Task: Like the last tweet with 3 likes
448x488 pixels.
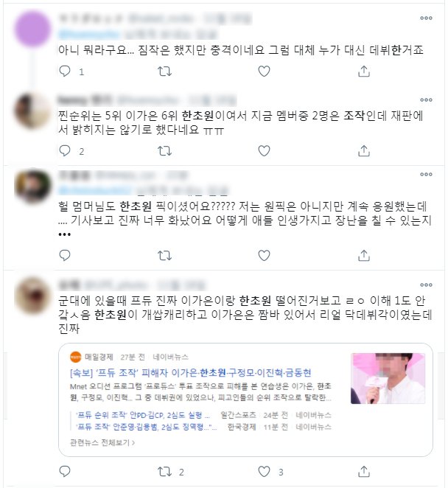Action: coord(264,472)
